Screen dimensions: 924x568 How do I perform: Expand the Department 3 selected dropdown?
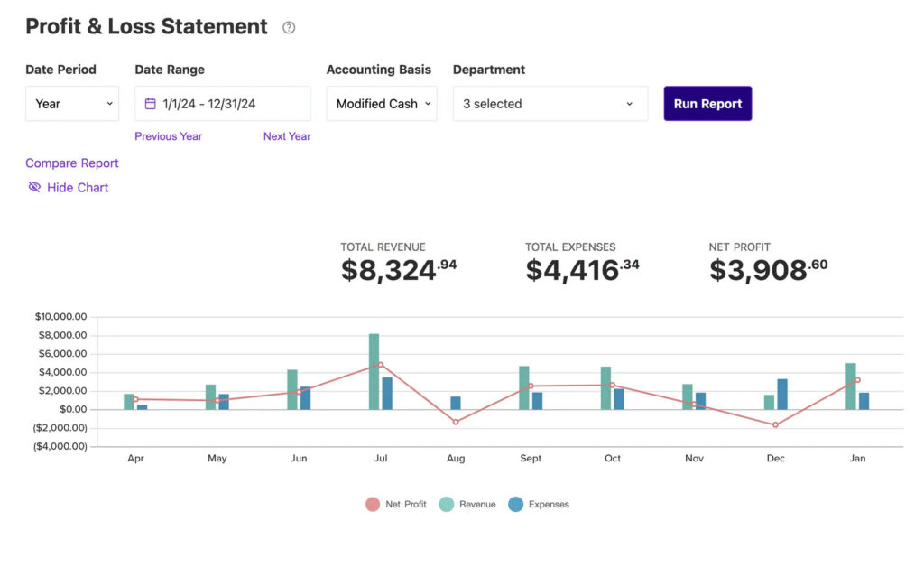pyautogui.click(x=550, y=104)
